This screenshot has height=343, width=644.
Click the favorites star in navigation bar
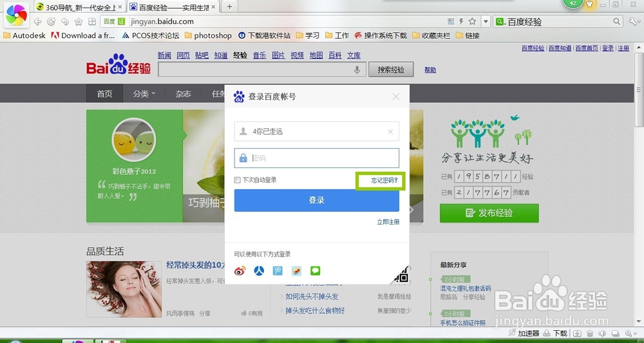(79, 22)
